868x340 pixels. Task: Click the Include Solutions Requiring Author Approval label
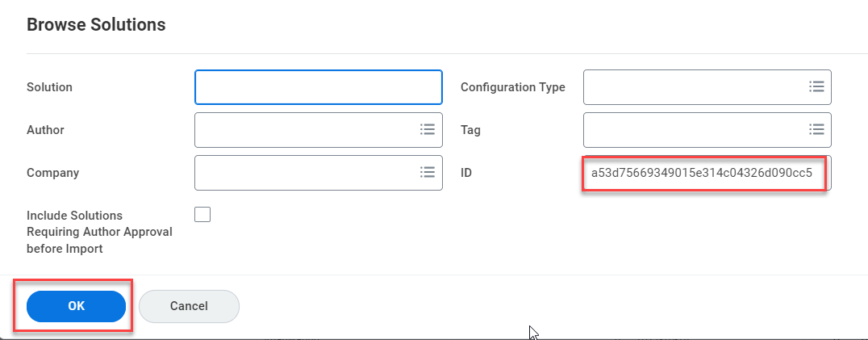99,232
